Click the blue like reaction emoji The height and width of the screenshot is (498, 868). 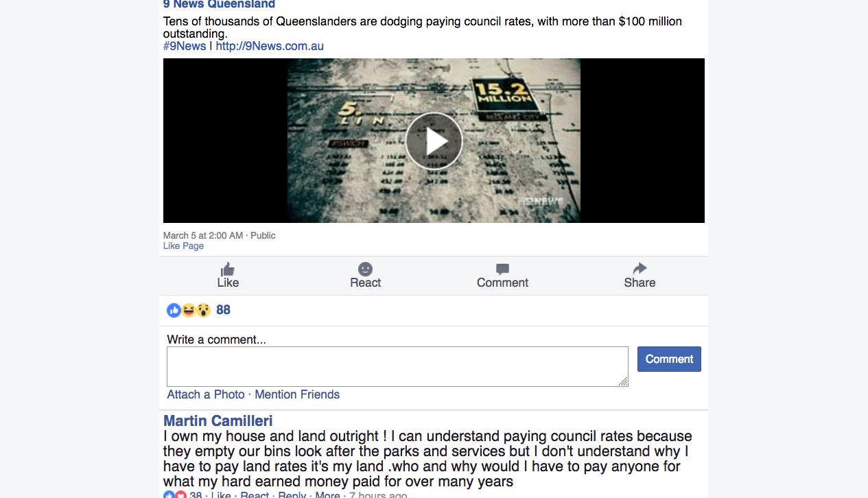click(174, 310)
